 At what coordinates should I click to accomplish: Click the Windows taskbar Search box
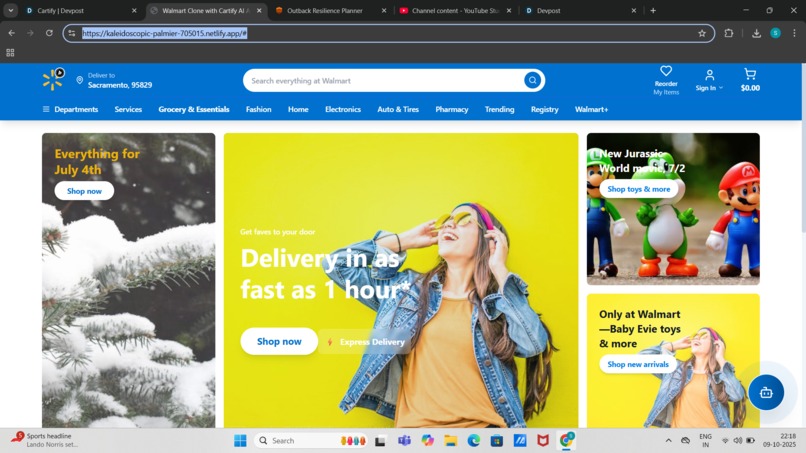click(310, 441)
